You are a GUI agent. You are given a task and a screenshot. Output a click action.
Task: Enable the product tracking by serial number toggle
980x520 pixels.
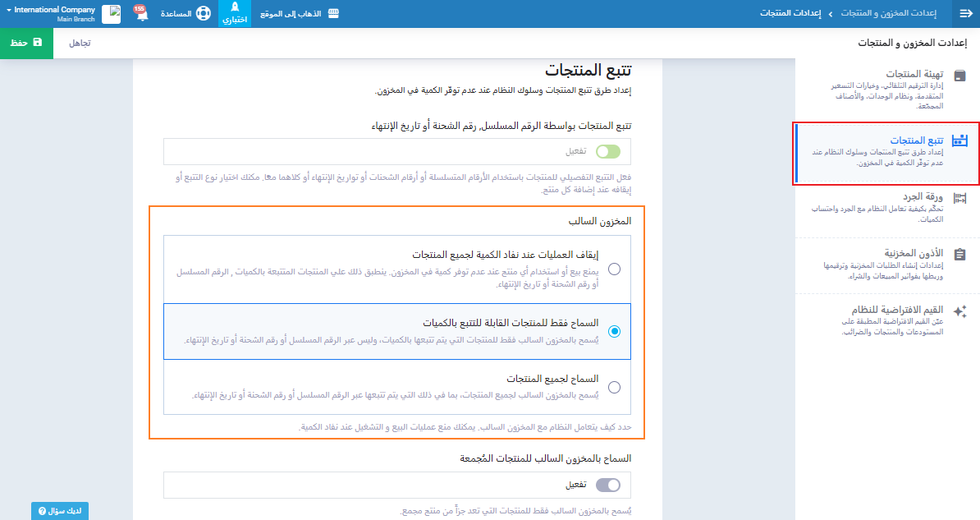tap(608, 151)
